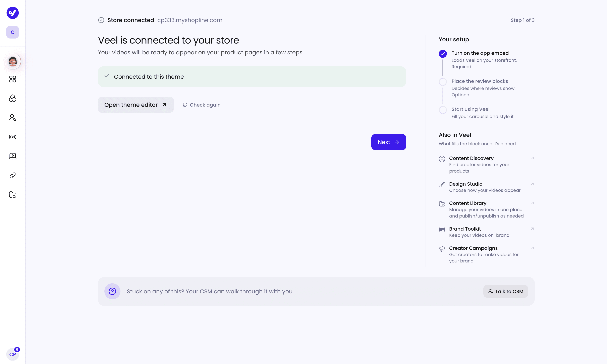Open Brand Toolkit link
Image resolution: width=607 pixels, height=364 pixels.
pos(487,232)
